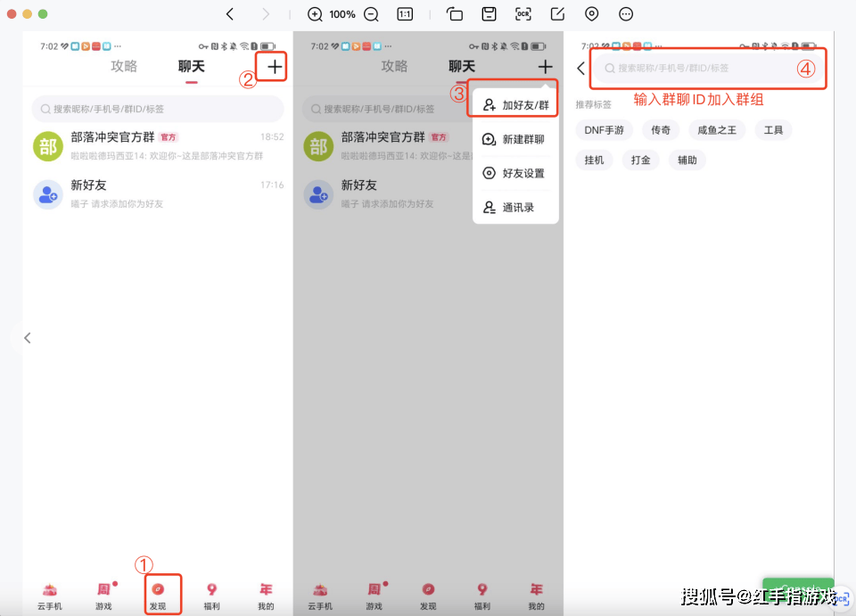856x616 pixels.
Task: Save the image with the floppy disk icon
Action: [x=490, y=14]
